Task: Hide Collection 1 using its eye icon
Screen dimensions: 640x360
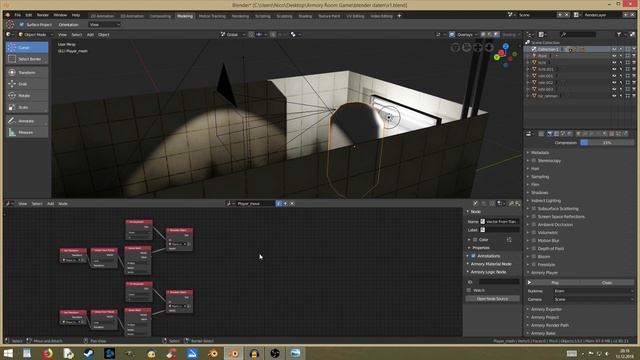Action: click(x=614, y=49)
